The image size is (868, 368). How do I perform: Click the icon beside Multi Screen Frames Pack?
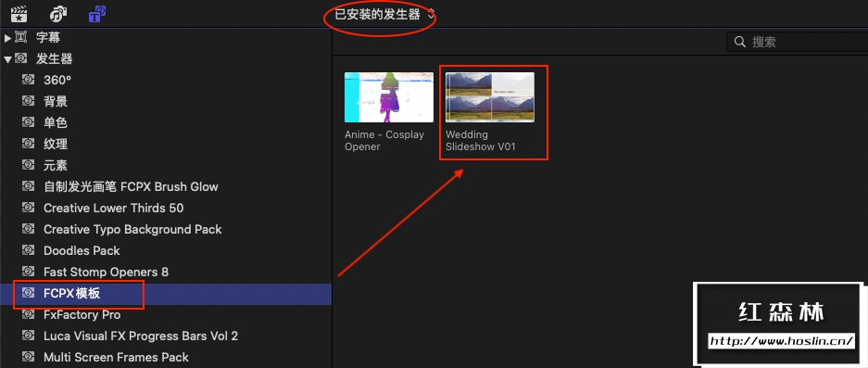pos(28,357)
